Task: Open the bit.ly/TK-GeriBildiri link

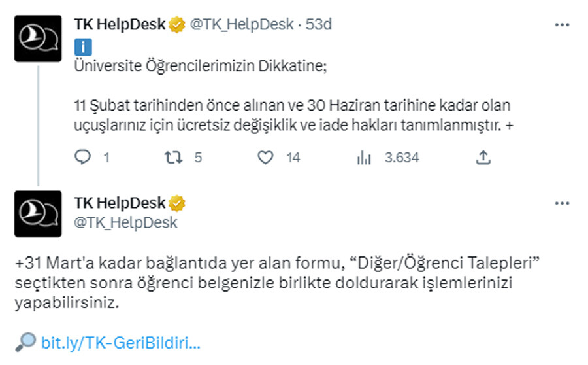Action: coord(120,342)
